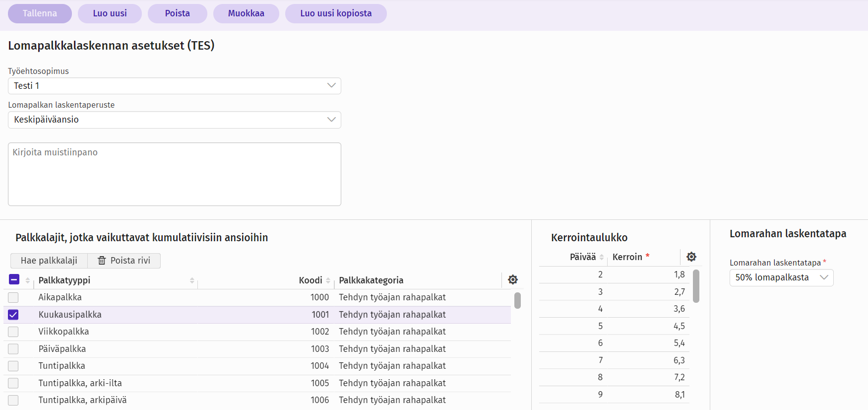Click the Kerroin column header
Image resolution: width=868 pixels, height=410 pixels.
[x=627, y=257]
